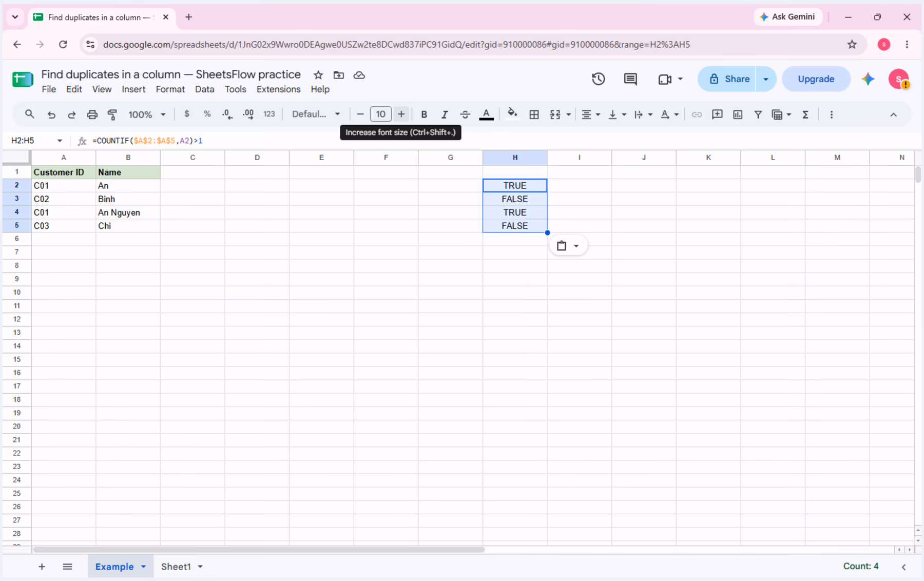Screen dimensions: 924x581
Task: Undo the last action
Action: (x=51, y=114)
